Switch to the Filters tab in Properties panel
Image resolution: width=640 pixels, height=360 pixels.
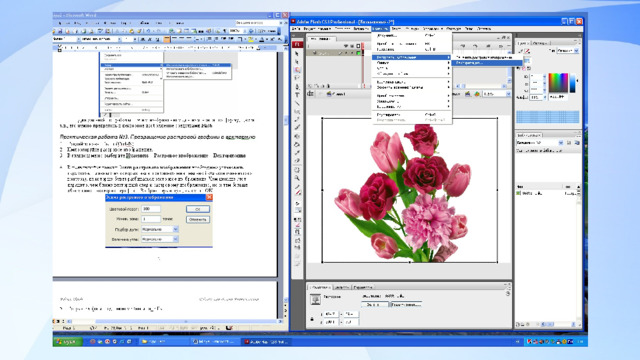342,287
